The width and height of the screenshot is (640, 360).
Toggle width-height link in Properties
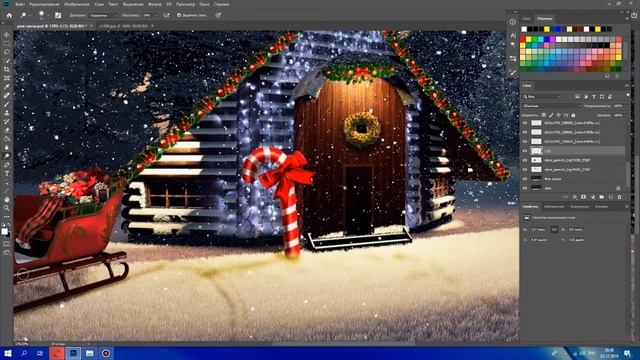[x=554, y=230]
